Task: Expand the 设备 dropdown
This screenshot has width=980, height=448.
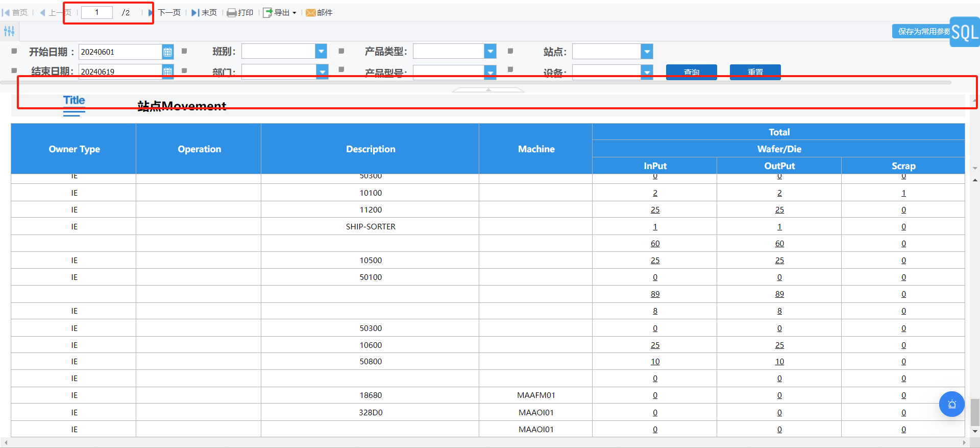Action: point(647,72)
